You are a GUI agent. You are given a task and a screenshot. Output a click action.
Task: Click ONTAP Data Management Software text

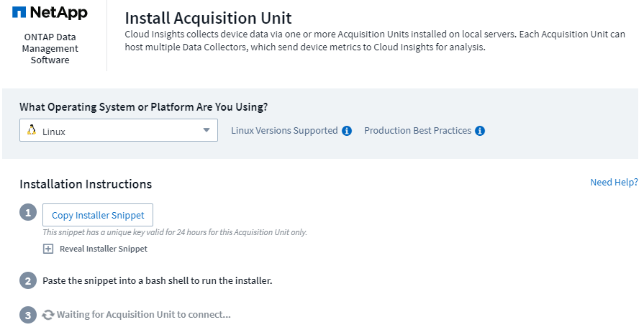click(50, 49)
